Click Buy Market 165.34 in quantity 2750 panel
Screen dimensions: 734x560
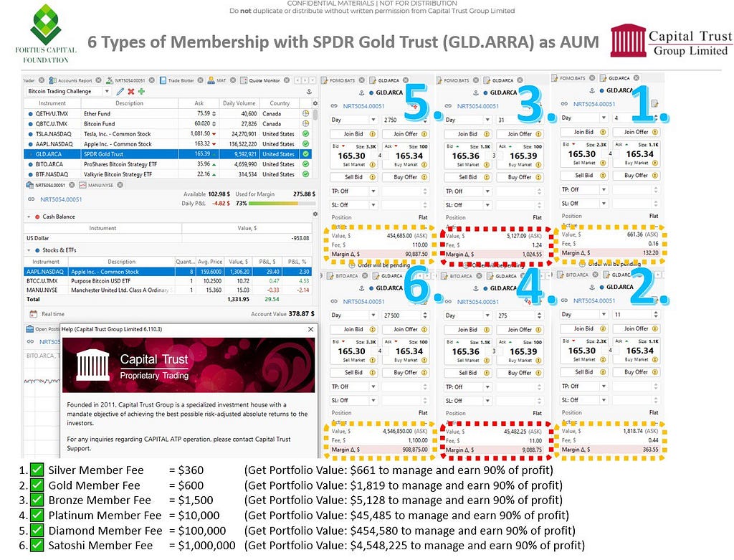click(406, 156)
